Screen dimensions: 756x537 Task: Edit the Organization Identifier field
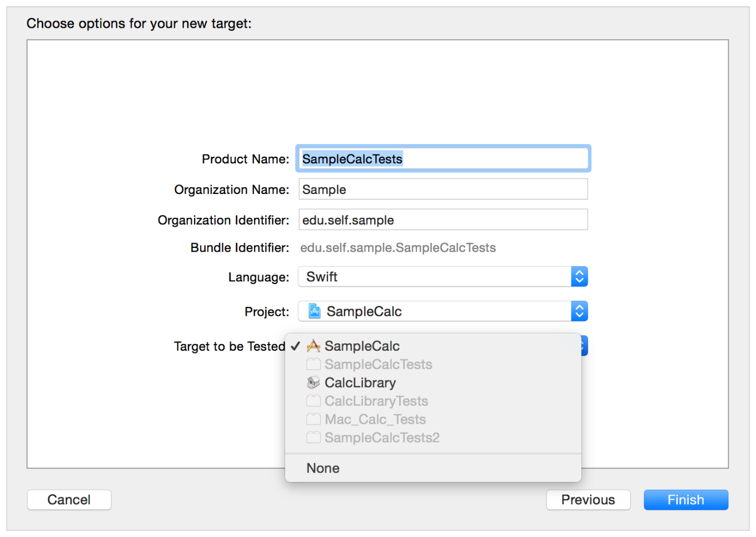pyautogui.click(x=443, y=220)
